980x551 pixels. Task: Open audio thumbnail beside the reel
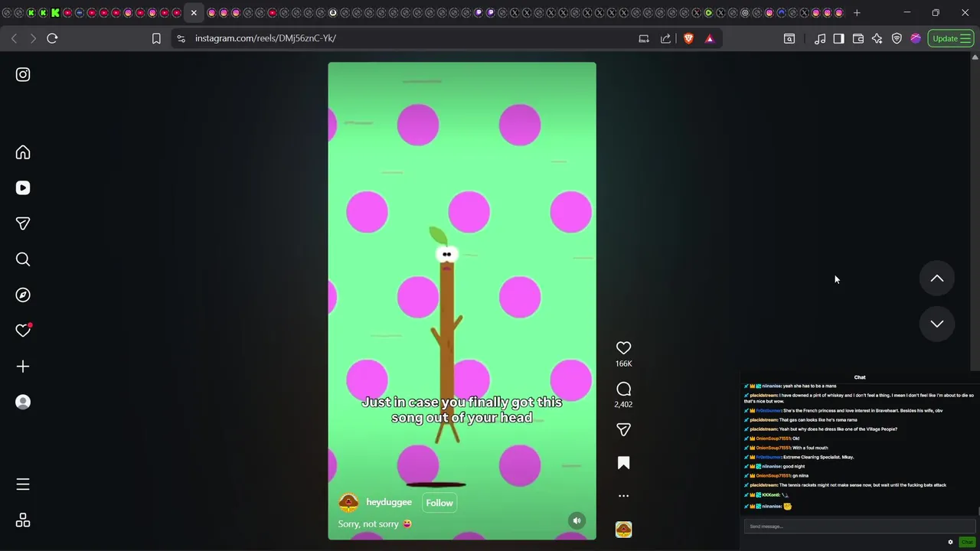pyautogui.click(x=623, y=530)
